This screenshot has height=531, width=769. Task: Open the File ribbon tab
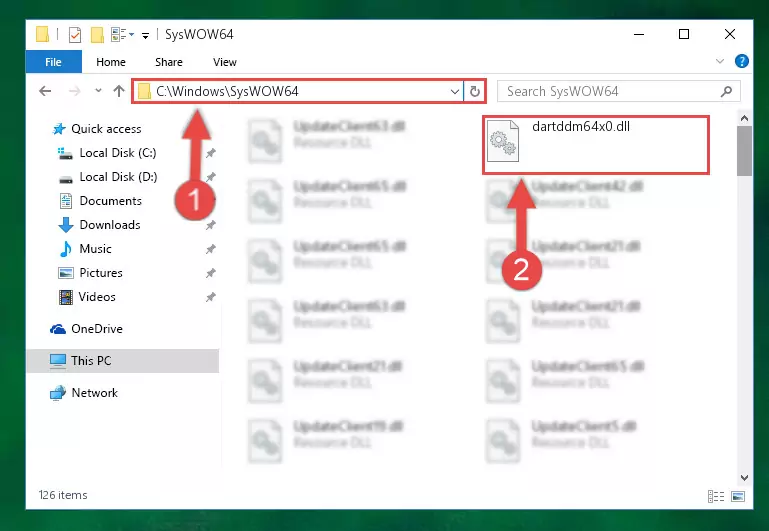pos(53,62)
